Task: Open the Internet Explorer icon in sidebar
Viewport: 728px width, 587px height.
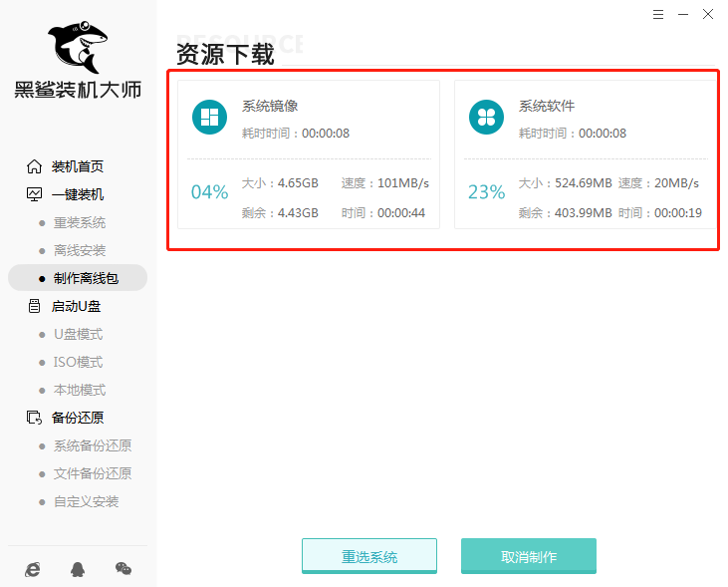Action: coord(33,568)
